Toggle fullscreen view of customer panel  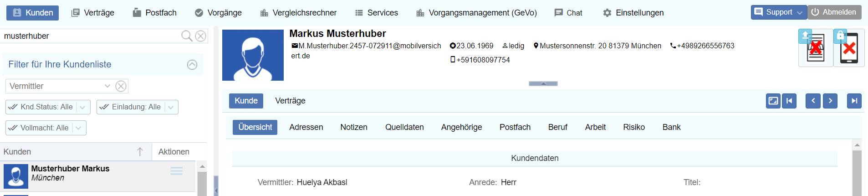pyautogui.click(x=773, y=101)
